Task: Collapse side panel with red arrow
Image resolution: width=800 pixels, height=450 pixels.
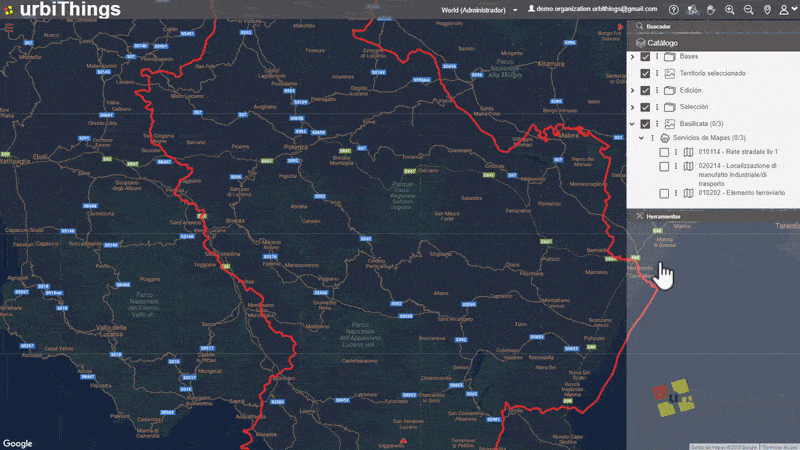Action: click(x=620, y=27)
